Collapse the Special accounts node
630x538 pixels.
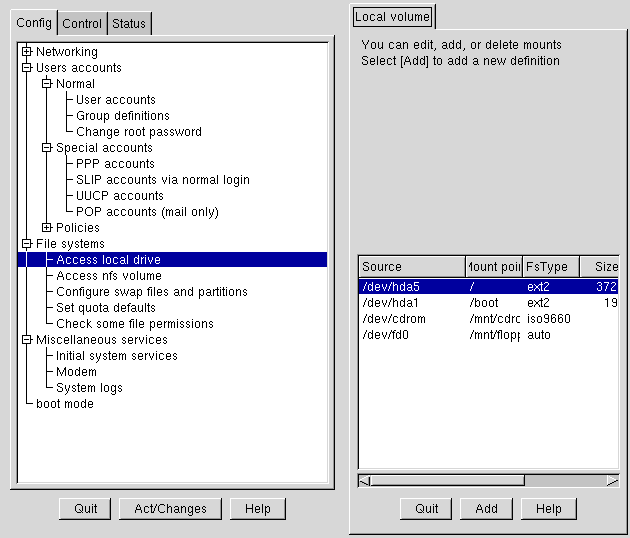tap(47, 148)
